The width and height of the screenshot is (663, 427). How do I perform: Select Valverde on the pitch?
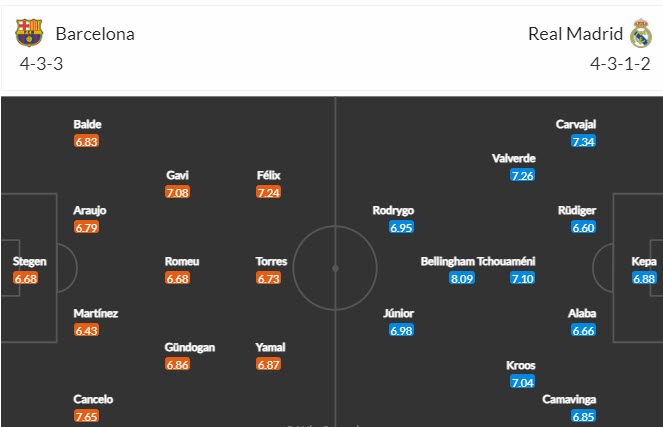pos(514,158)
